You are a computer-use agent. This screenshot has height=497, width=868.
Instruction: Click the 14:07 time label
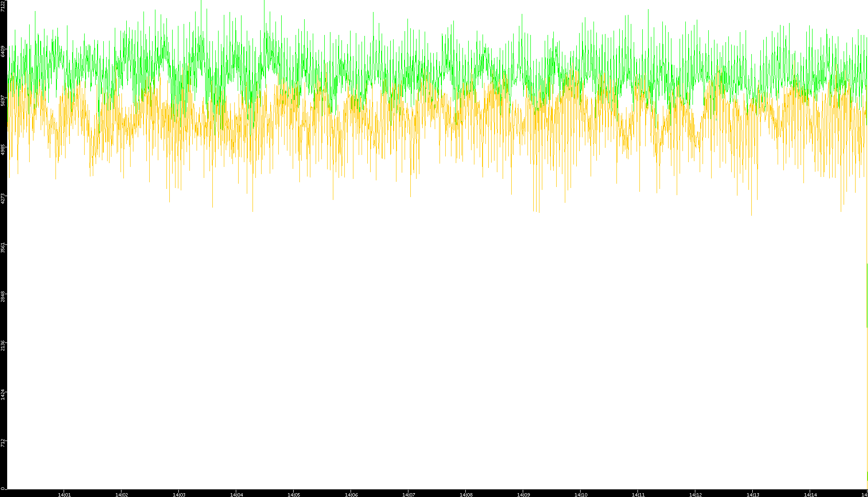coord(408,495)
